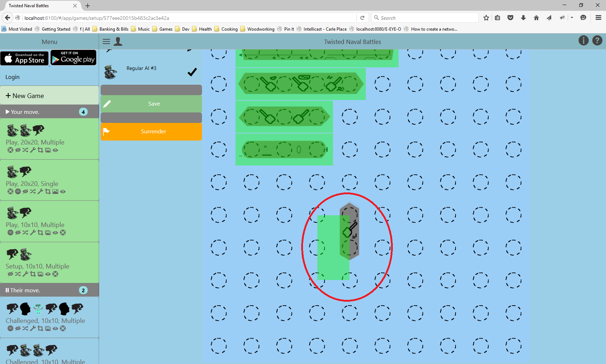Open the Pocket icon in toolbar
The width and height of the screenshot is (606, 364).
510,18
